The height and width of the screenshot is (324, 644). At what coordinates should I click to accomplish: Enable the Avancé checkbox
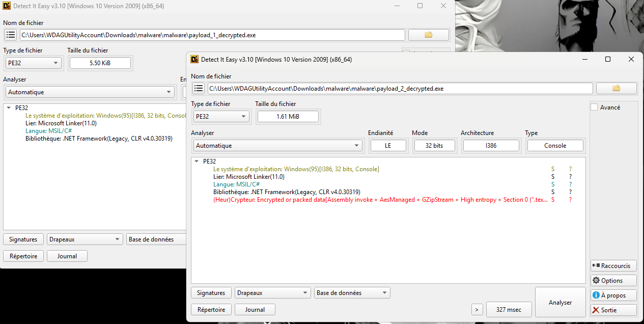594,107
